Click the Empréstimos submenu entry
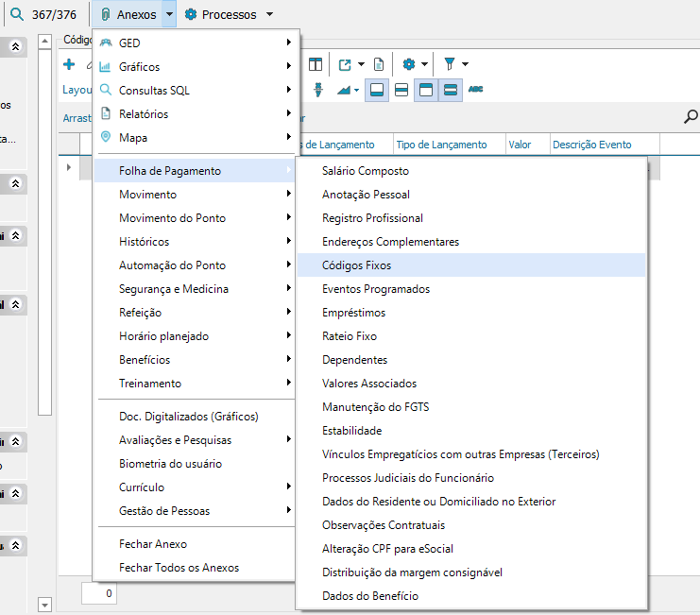Viewport: 700px width, 615px height. pyautogui.click(x=353, y=313)
